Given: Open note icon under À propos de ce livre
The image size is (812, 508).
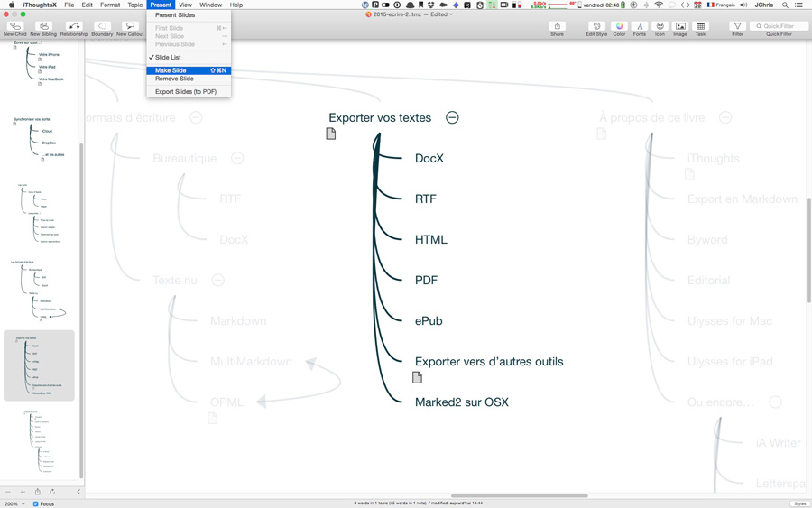Looking at the screenshot, I should tap(601, 134).
